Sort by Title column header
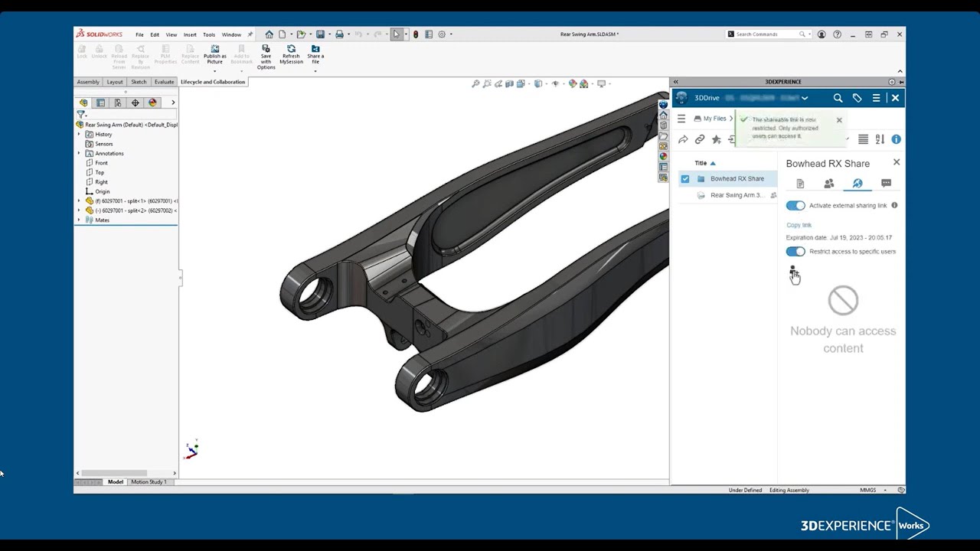Viewport: 980px width, 551px height. coord(701,163)
